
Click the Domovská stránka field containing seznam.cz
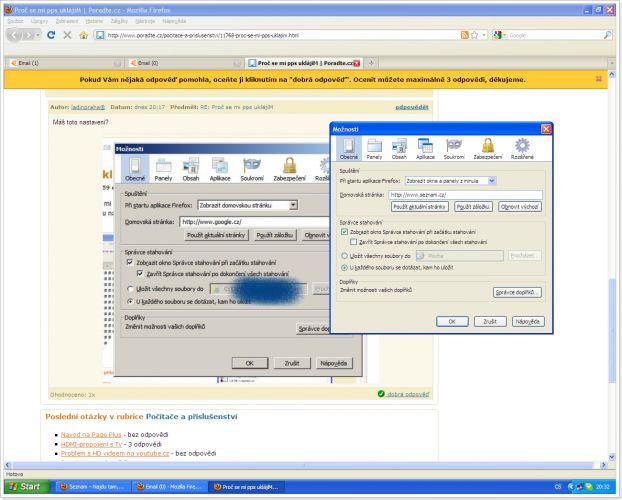tap(465, 195)
